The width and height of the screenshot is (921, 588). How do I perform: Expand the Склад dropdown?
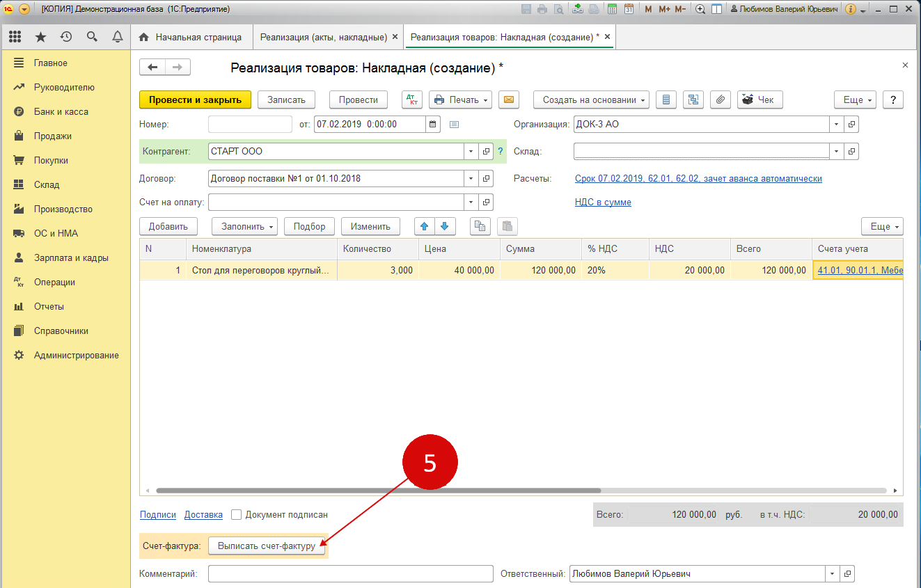(x=836, y=151)
